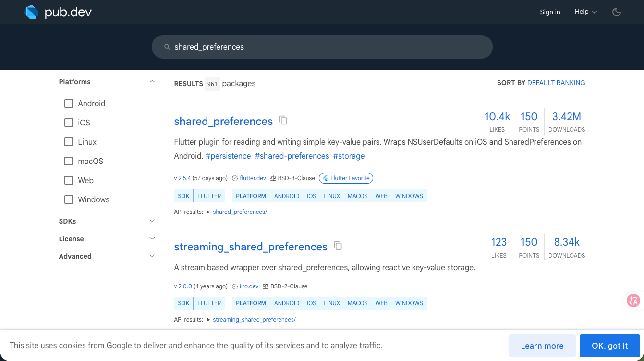The image size is (644, 361).
Task: Click verified publisher icon beside flutter.dev
Action: click(235, 178)
